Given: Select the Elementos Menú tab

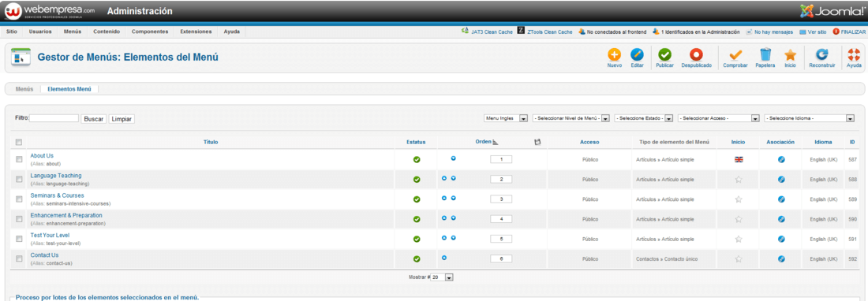Looking at the screenshot, I should [69, 88].
